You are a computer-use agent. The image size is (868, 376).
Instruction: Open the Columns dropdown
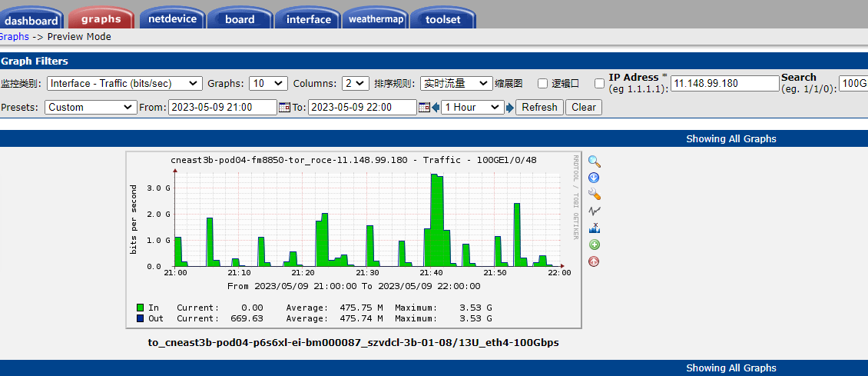[356, 84]
